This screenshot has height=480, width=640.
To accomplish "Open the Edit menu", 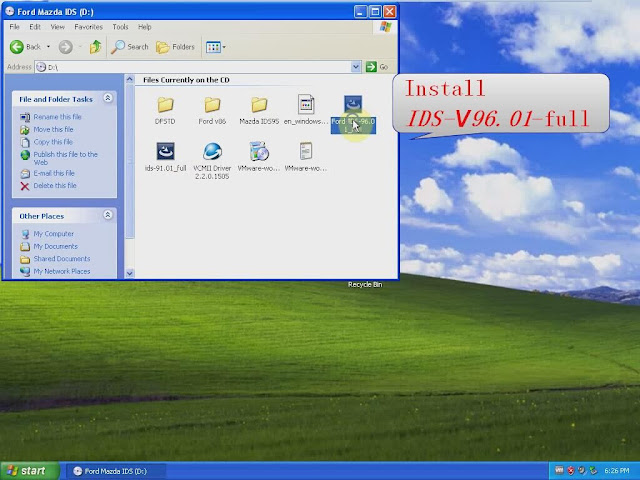I will (35, 27).
